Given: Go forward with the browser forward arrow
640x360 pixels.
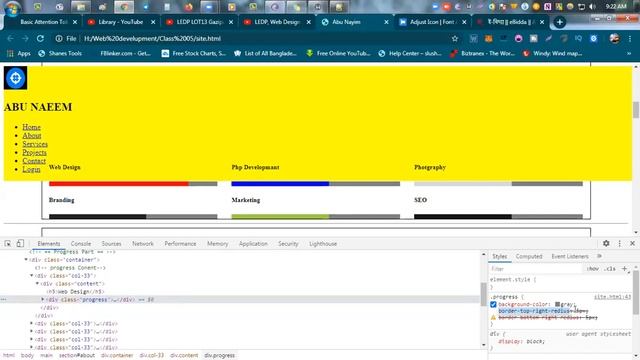Looking at the screenshot, I should 25,38.
